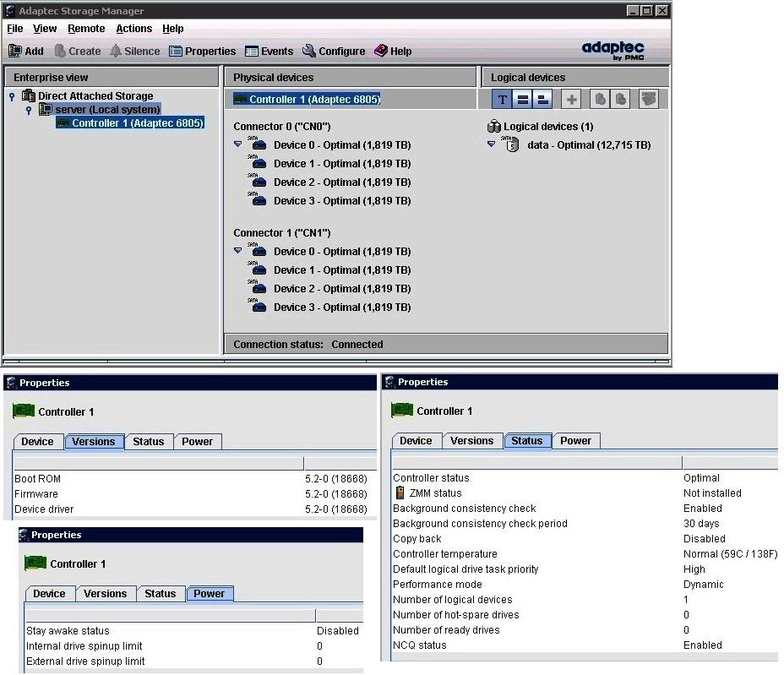Viewport: 784px width, 675px height.
Task: Click the server (Local system) computer icon
Action: click(x=46, y=108)
